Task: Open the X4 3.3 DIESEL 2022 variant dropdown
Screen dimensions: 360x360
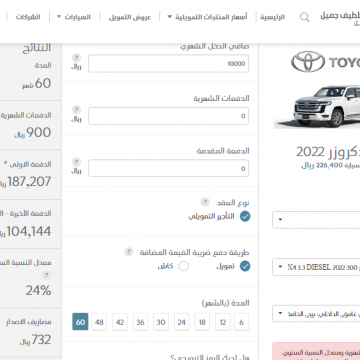Action: click(x=316, y=267)
